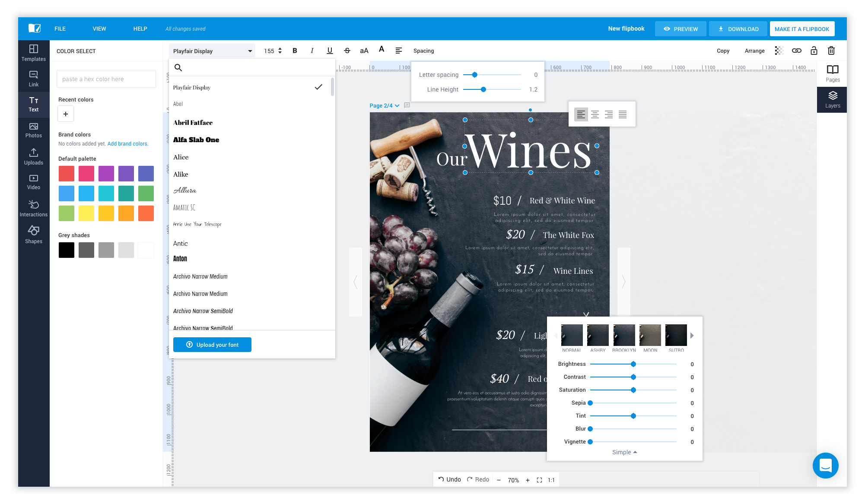Expand the Playfair Display font dropdown
The image size is (865, 504).
click(x=212, y=51)
